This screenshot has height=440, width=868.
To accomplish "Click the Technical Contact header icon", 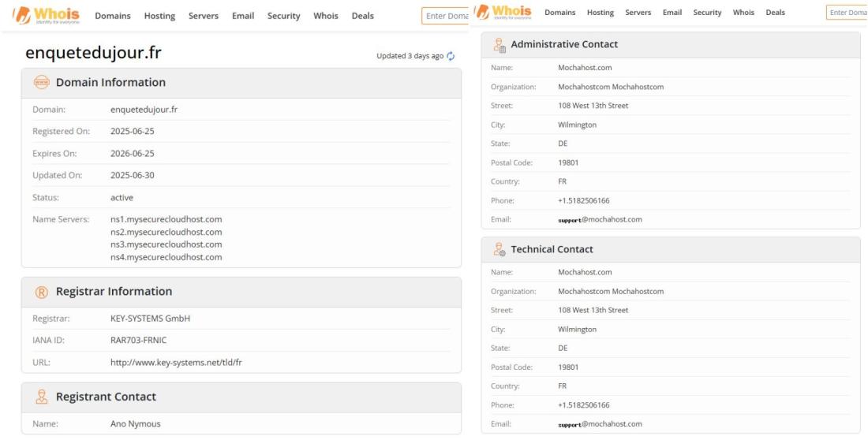I will coord(499,249).
